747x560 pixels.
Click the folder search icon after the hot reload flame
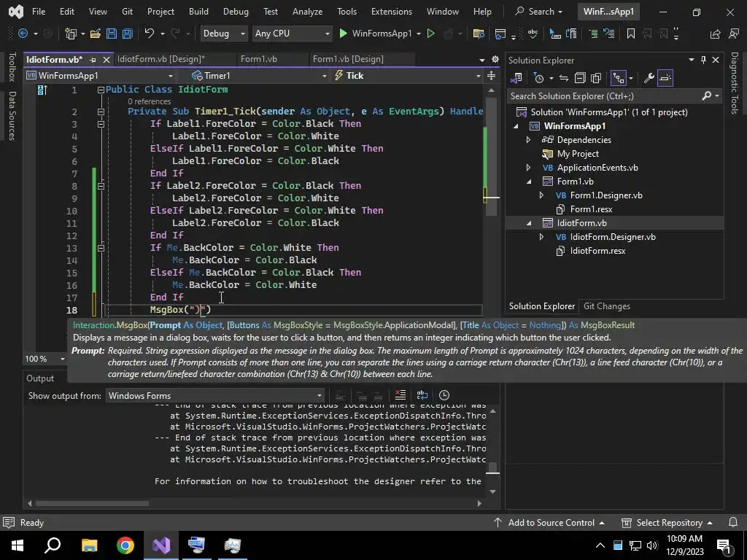coord(479,34)
